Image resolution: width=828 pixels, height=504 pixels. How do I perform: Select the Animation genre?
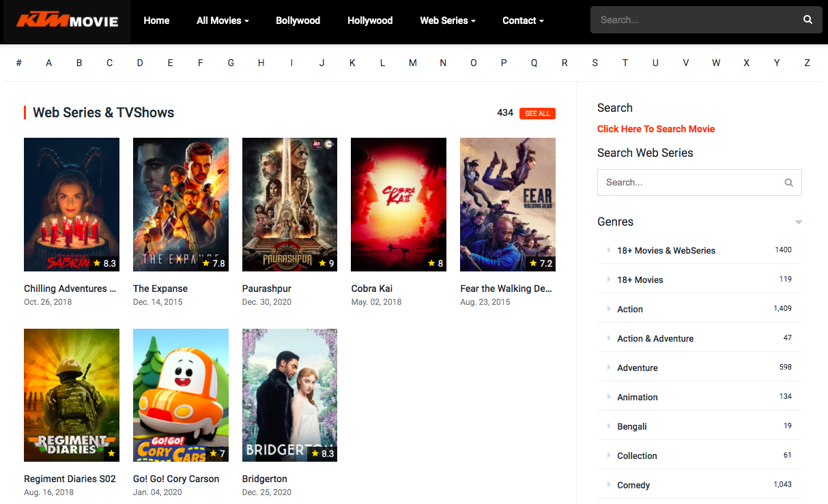637,397
